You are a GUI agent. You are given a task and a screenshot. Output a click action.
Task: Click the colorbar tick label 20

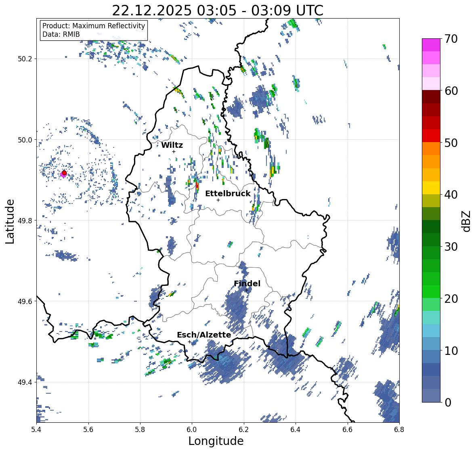coord(451,299)
